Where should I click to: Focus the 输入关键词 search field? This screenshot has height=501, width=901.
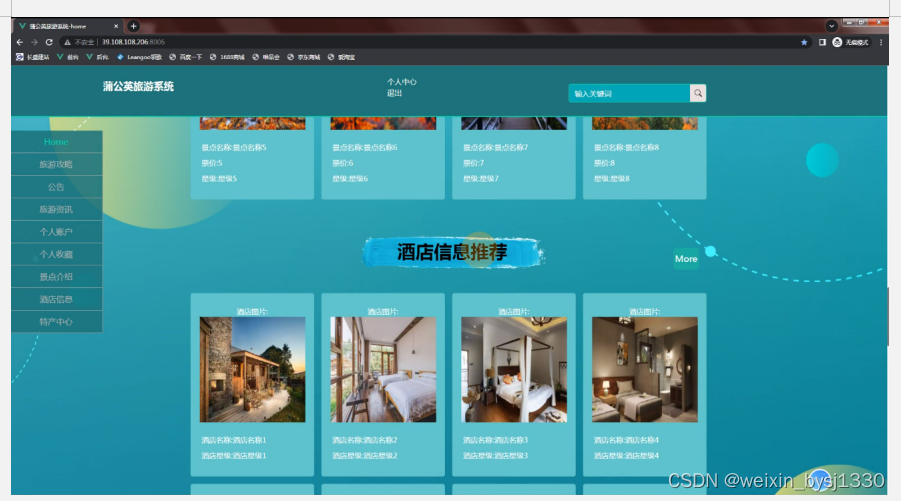[629, 93]
